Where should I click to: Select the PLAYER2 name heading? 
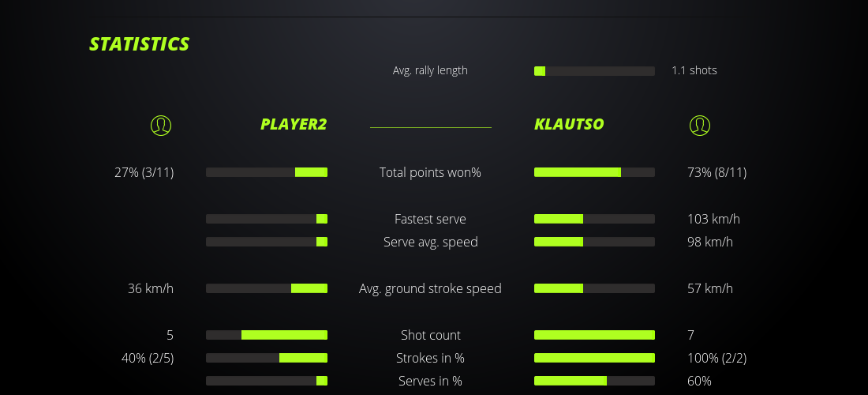coord(294,124)
